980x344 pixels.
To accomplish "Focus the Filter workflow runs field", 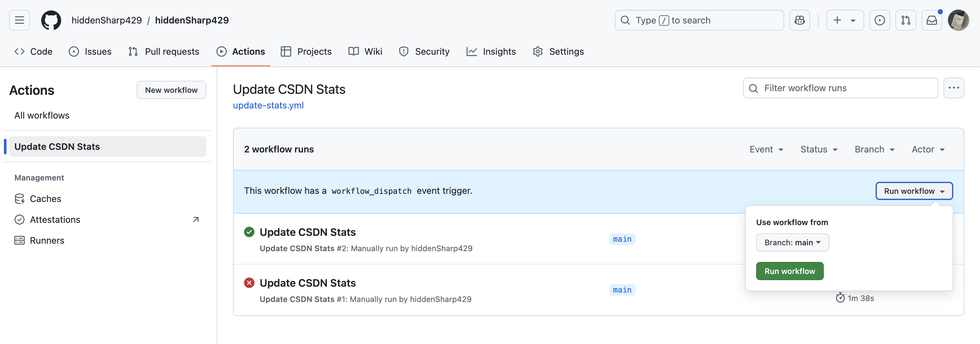I will (x=840, y=88).
